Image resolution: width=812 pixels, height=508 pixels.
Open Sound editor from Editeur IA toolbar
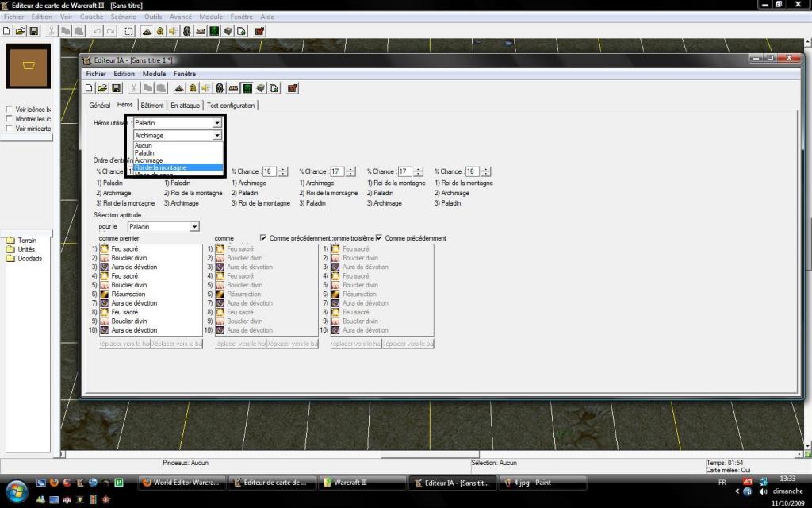tap(206, 88)
